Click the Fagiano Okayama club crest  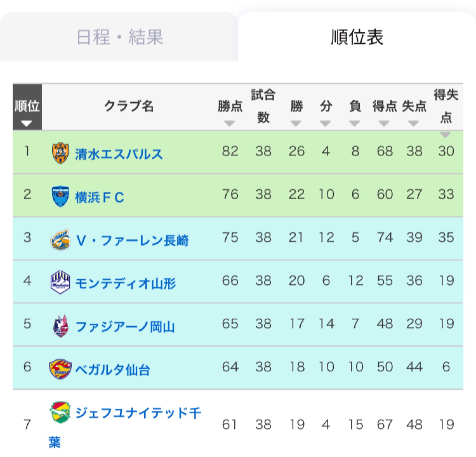(61, 326)
